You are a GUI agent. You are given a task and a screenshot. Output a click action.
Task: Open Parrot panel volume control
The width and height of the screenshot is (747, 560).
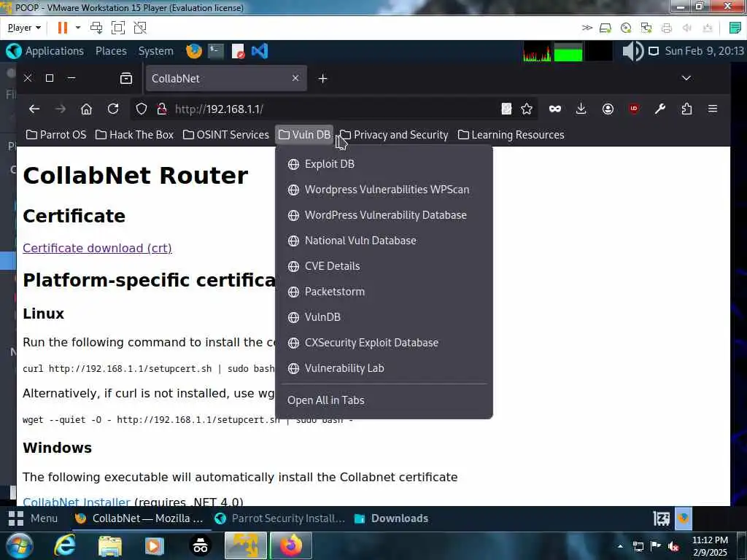click(633, 51)
